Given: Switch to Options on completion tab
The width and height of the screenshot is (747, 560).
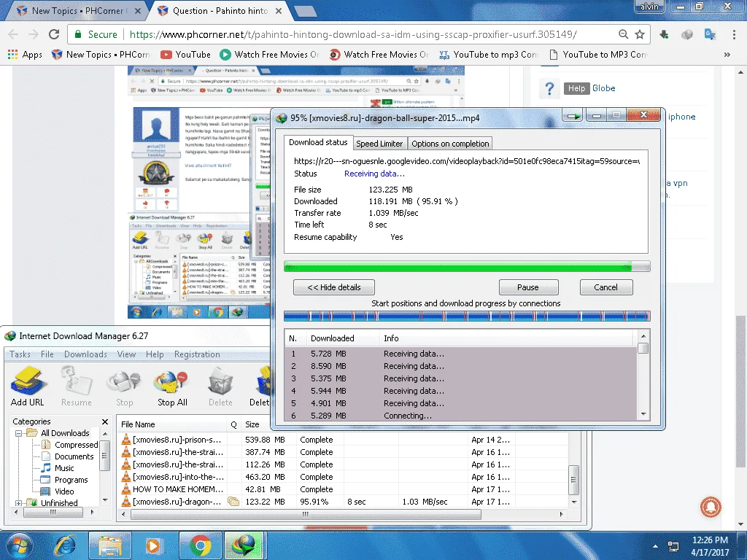Looking at the screenshot, I should click(x=450, y=144).
